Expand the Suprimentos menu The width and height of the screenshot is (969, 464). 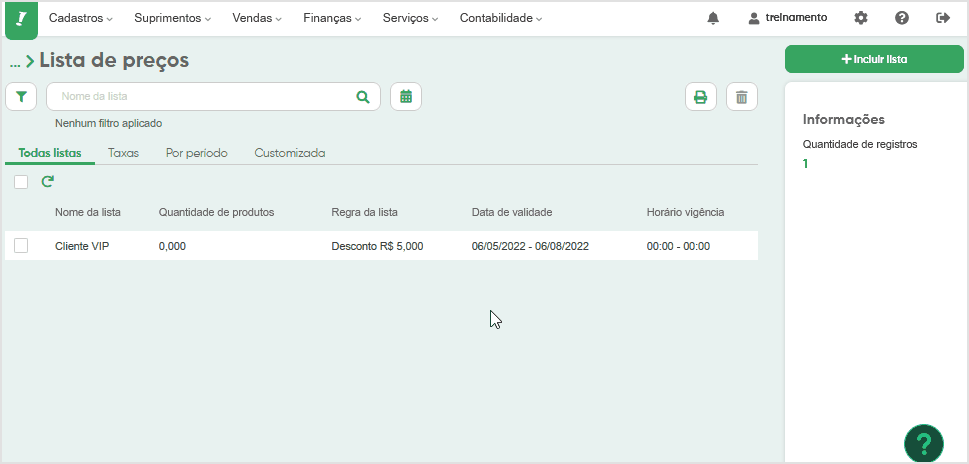tap(172, 19)
